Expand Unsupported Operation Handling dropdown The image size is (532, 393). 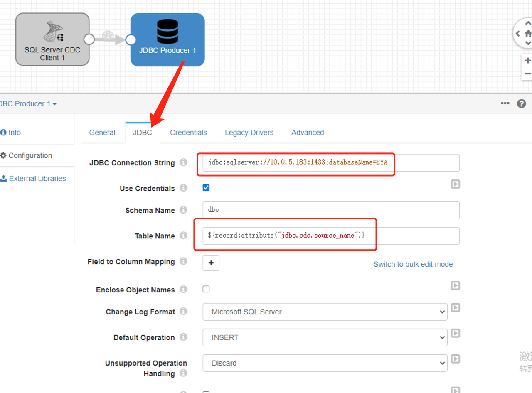325,363
